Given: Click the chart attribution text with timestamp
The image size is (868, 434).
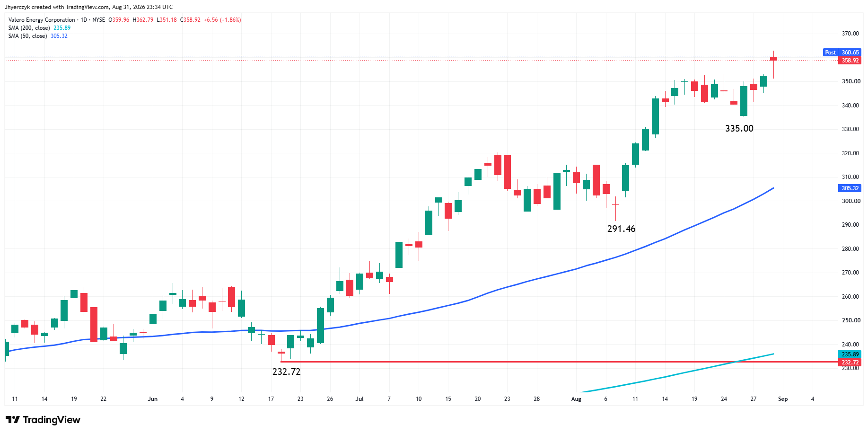Looking at the screenshot, I should (x=88, y=7).
